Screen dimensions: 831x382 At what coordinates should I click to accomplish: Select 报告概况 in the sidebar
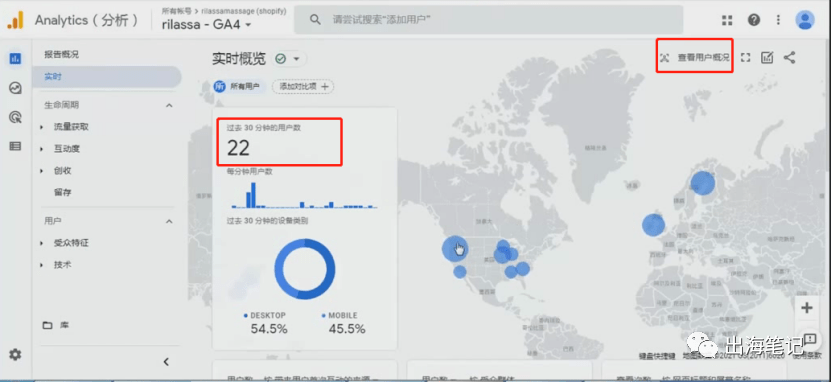point(61,55)
